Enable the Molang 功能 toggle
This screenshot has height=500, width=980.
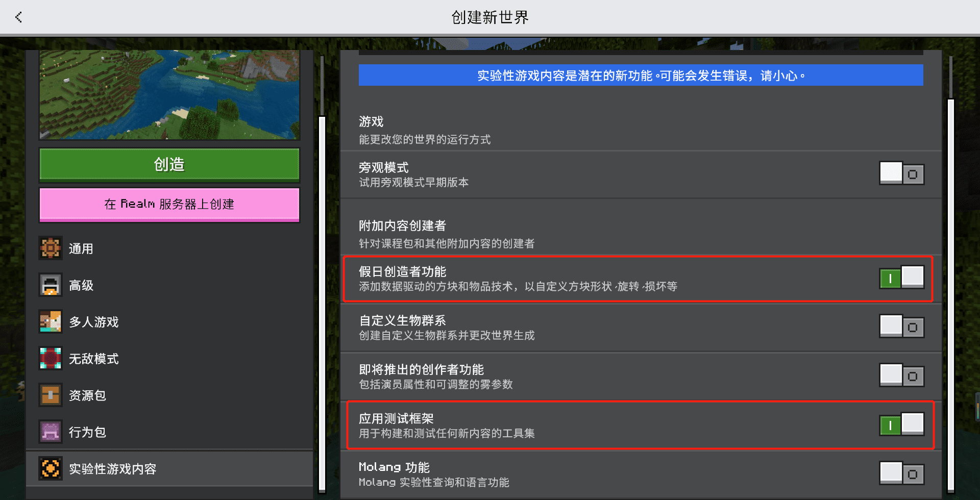point(902,474)
